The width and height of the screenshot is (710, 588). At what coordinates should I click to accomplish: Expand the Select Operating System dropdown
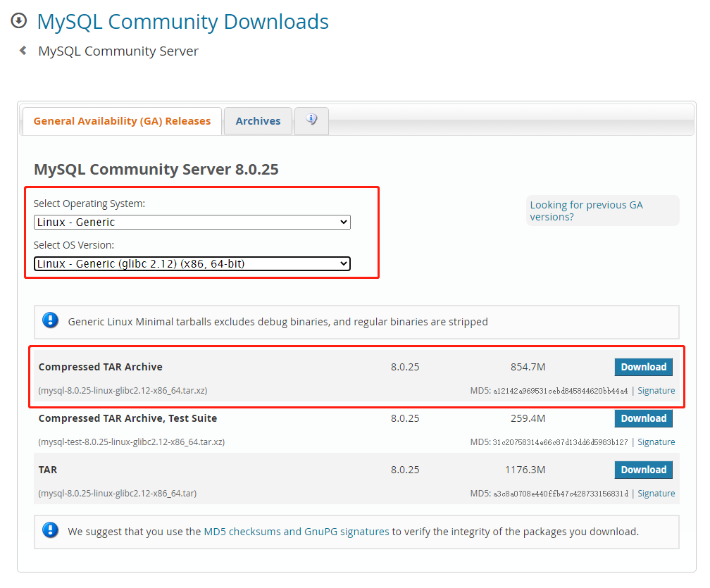pyautogui.click(x=192, y=223)
